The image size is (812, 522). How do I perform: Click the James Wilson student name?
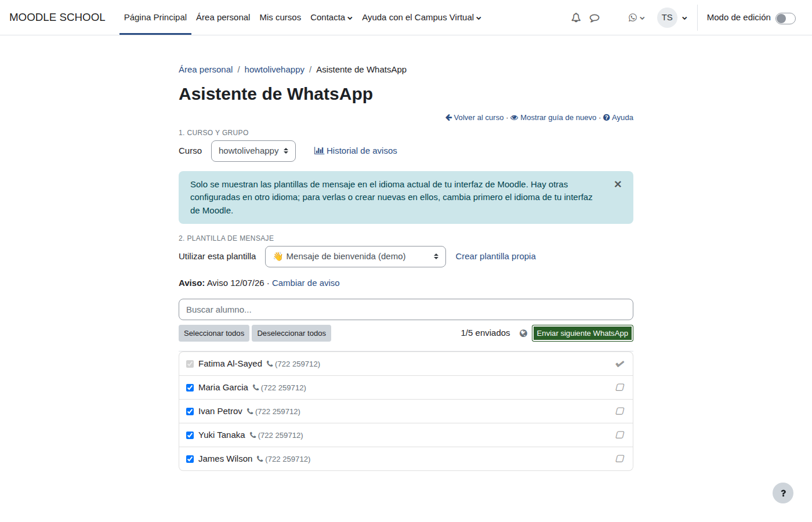pyautogui.click(x=226, y=459)
